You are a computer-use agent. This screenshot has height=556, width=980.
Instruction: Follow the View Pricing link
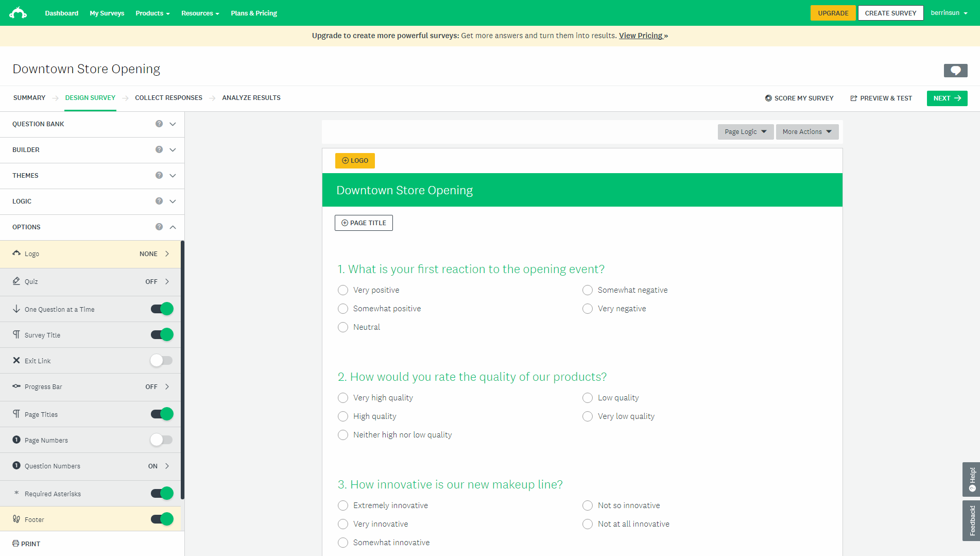[x=643, y=36]
